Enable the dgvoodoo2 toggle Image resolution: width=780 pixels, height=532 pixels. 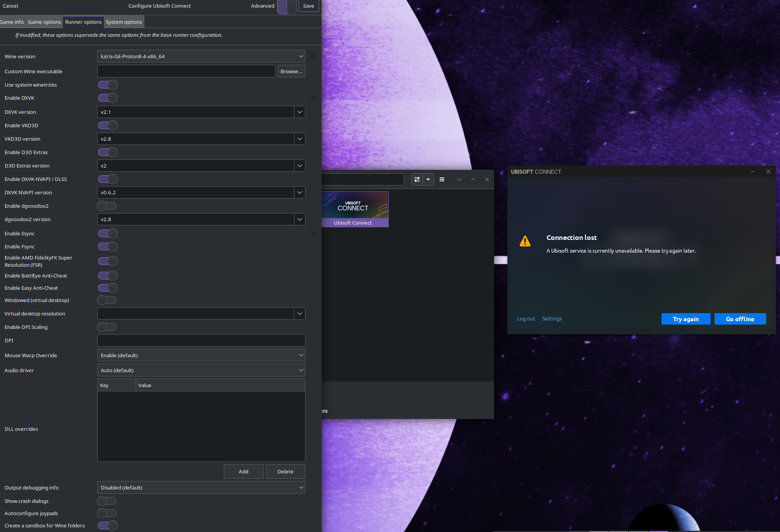(107, 206)
